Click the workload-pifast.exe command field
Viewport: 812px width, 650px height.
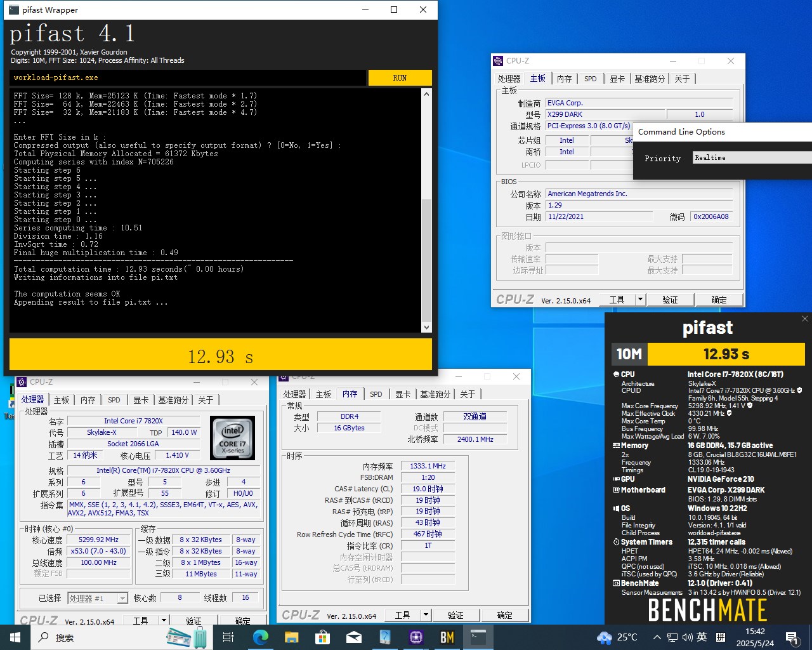point(188,77)
